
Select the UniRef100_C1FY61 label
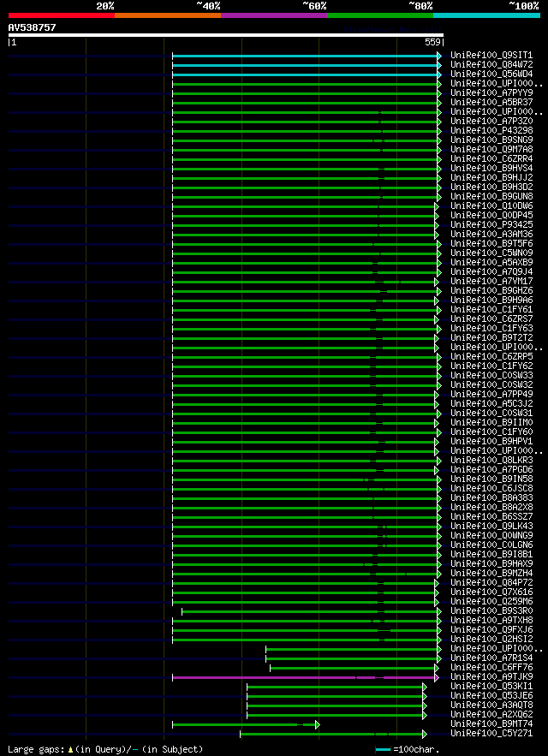click(x=491, y=310)
